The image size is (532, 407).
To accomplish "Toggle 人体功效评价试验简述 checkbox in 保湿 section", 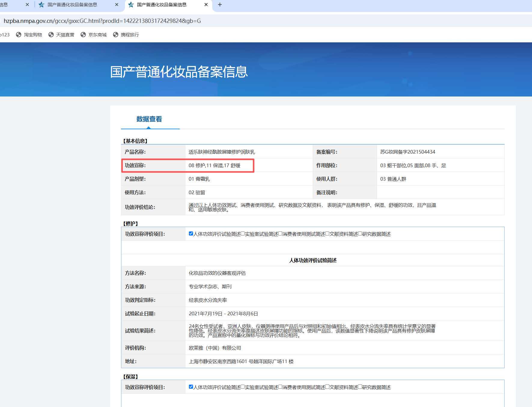I will 191,387.
